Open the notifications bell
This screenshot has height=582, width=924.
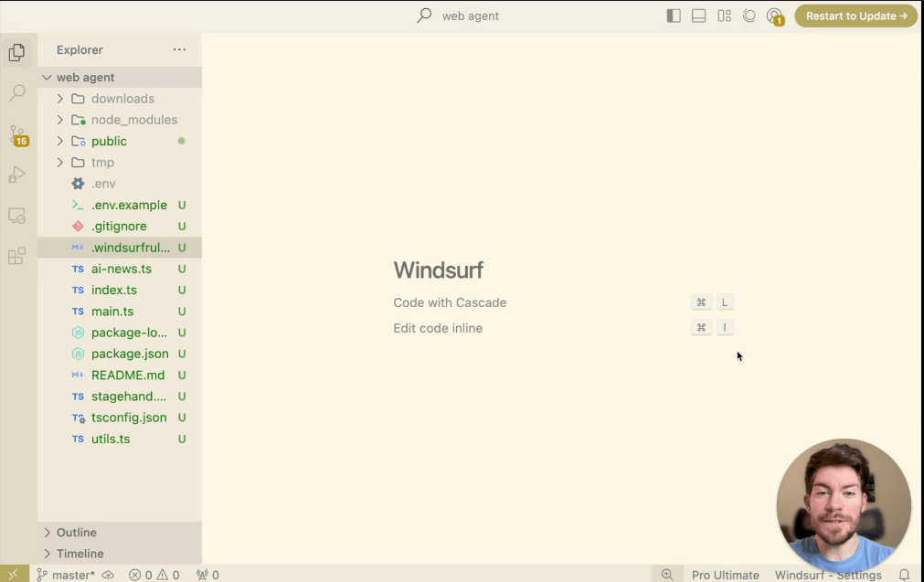(904, 575)
